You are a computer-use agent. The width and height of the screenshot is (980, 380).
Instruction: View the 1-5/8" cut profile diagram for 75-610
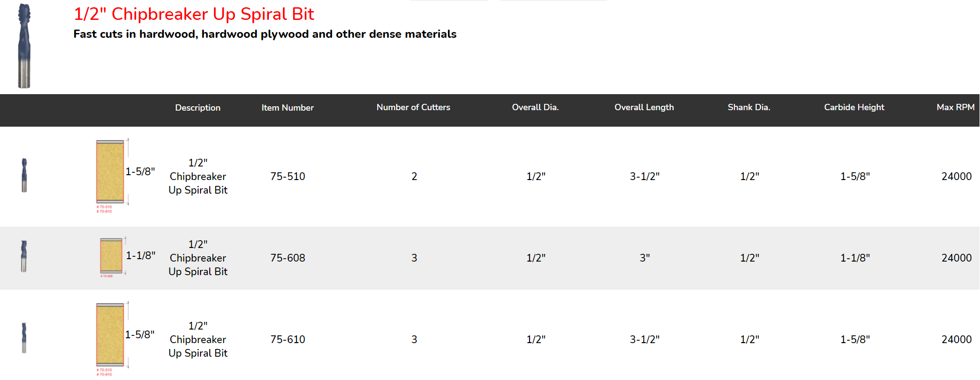[x=126, y=339]
